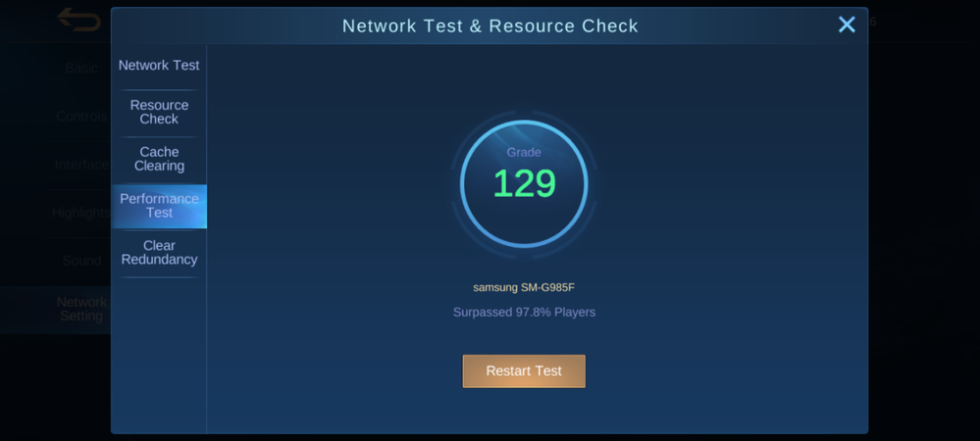
Task: Tap the circular grade gauge ring
Action: coord(524,183)
